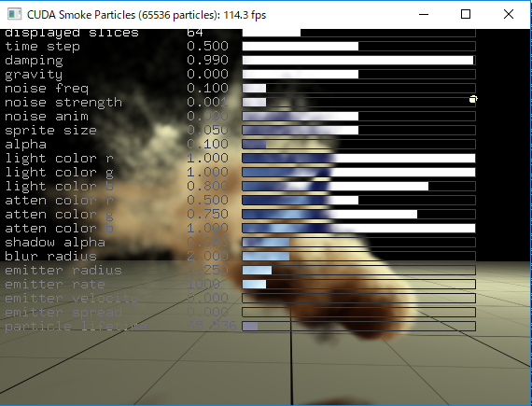Click the gravity slider bar
532x406 pixels.
coord(359,75)
